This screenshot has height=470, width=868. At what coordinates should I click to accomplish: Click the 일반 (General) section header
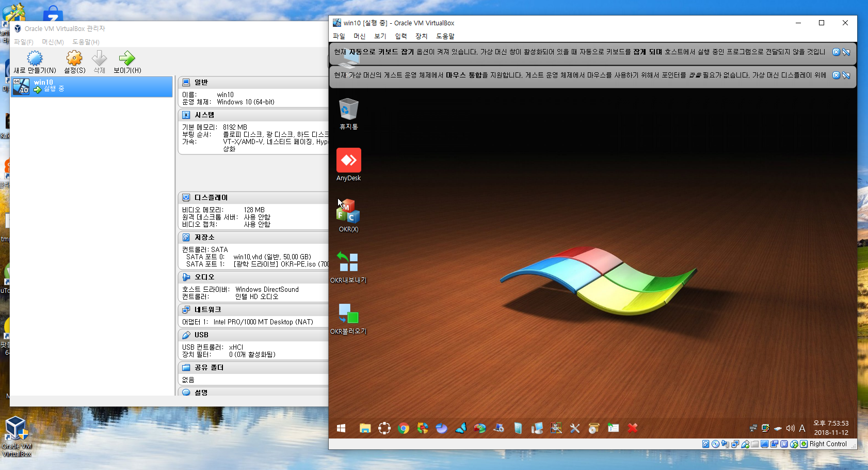click(x=254, y=82)
